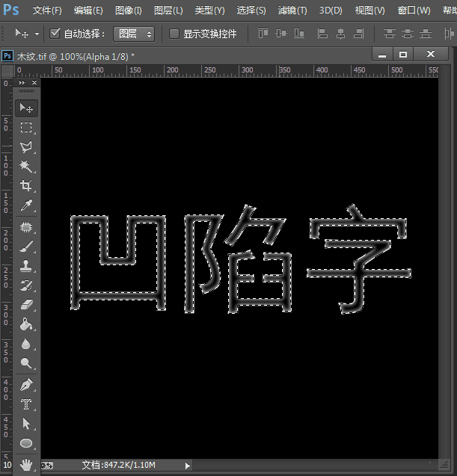This screenshot has height=476, width=457.
Task: Click Distribute Bottom Edges icon
Action: 426,34
